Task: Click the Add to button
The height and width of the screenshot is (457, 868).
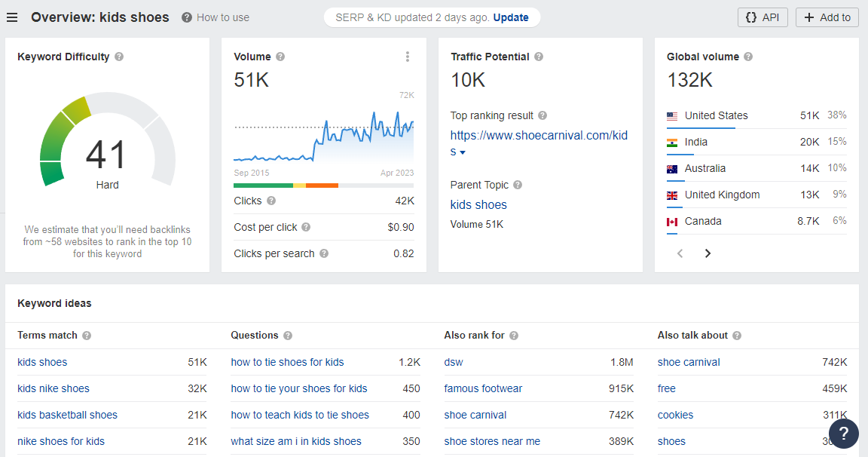Action: (827, 17)
